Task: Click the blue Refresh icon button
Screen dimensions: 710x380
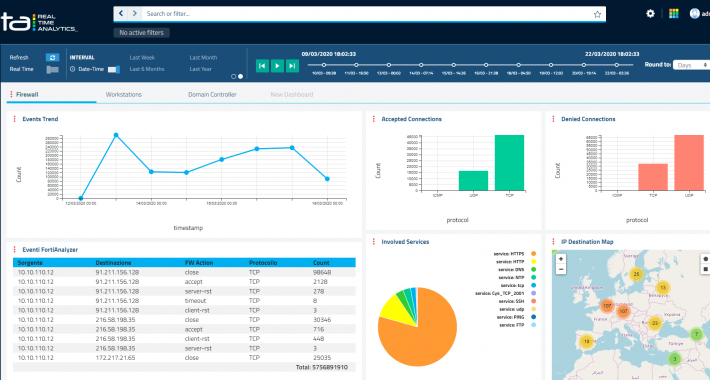Action: 53,58
